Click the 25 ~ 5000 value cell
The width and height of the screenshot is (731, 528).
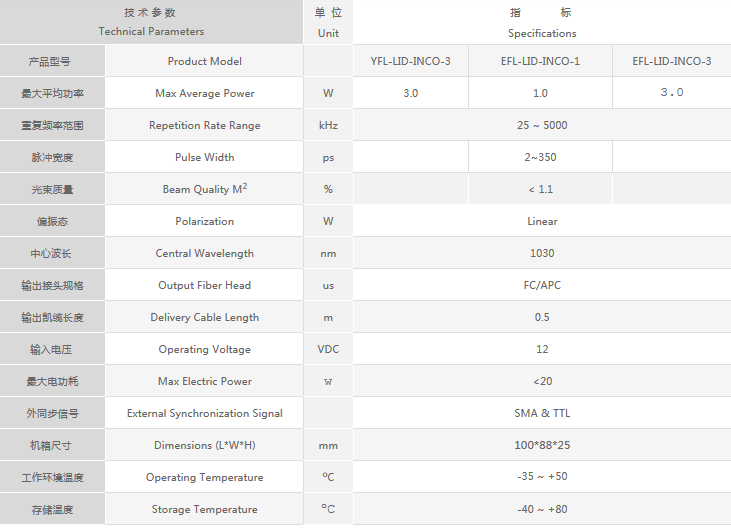[x=542, y=125]
